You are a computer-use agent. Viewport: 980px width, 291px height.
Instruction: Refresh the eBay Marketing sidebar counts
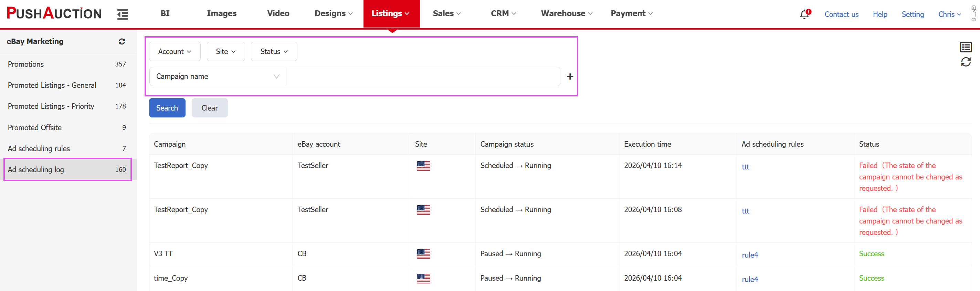click(122, 41)
